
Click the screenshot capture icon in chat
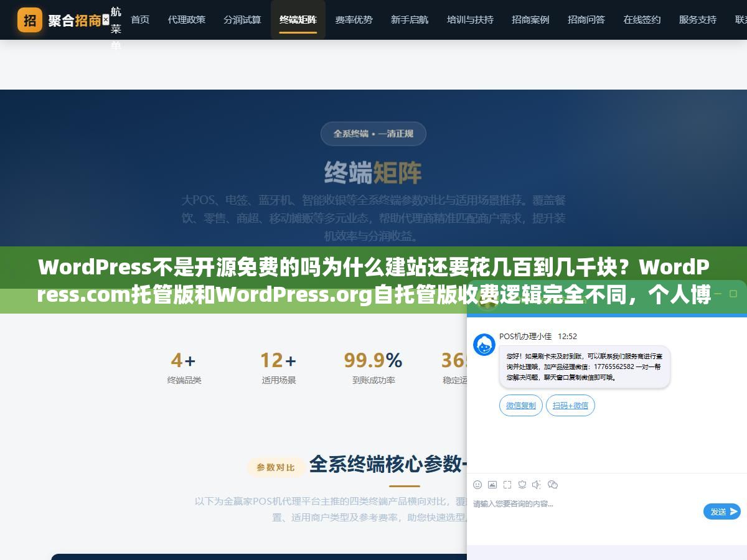[507, 485]
